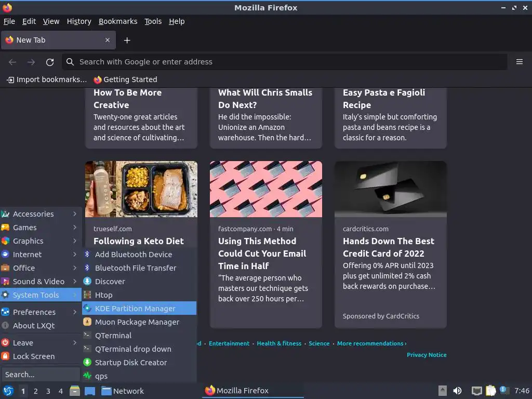The image size is (532, 399).
Task: Open the Science topic link
Action: [319, 343]
